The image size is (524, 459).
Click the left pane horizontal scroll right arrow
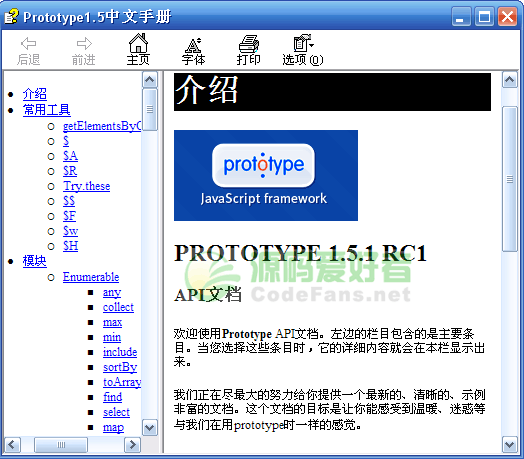point(133,445)
